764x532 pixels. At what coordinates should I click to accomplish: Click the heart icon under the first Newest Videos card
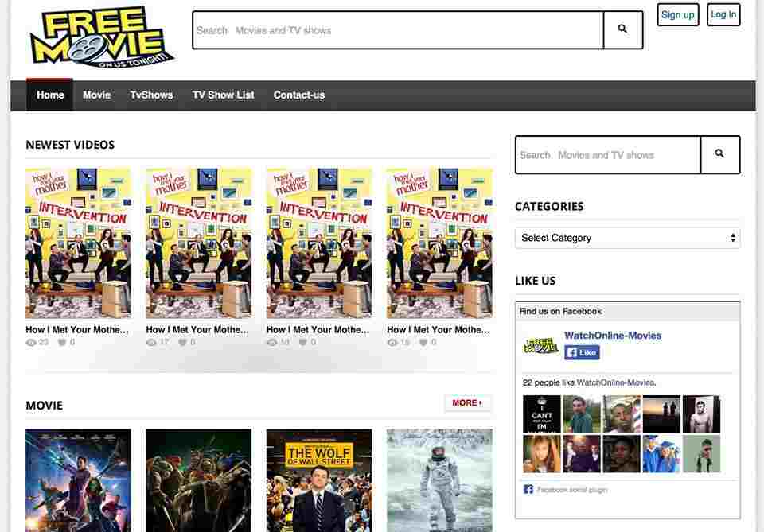click(62, 342)
